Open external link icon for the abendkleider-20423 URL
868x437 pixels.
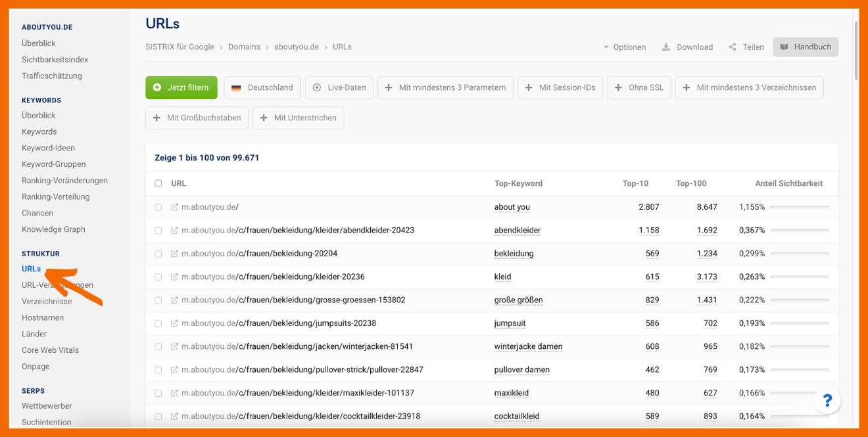tap(174, 231)
